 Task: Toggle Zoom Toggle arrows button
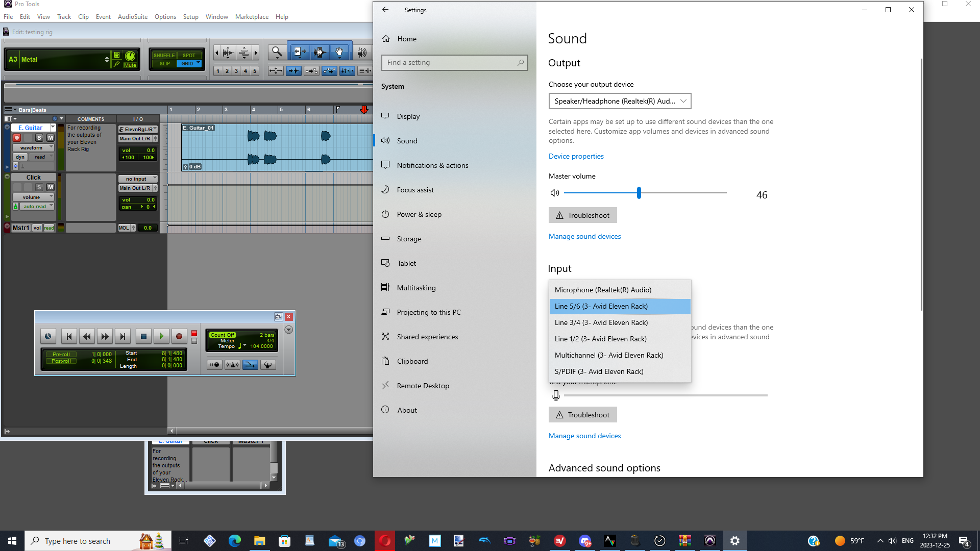(276, 71)
